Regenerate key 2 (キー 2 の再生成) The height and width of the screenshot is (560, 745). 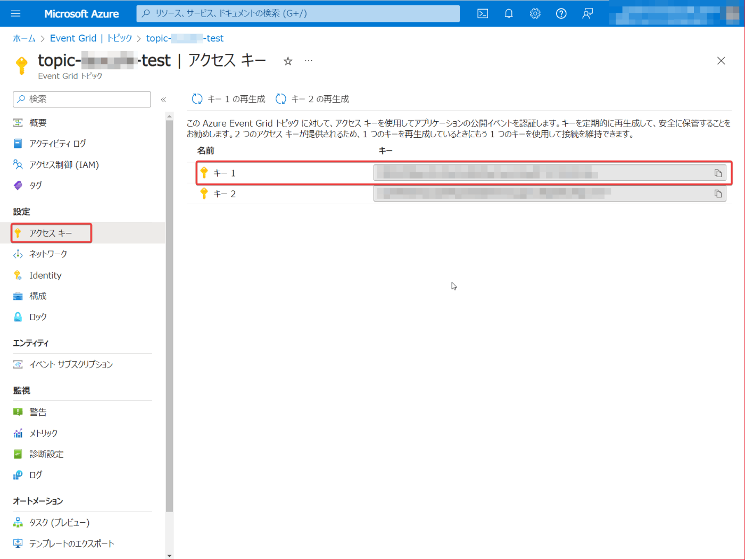pos(312,99)
